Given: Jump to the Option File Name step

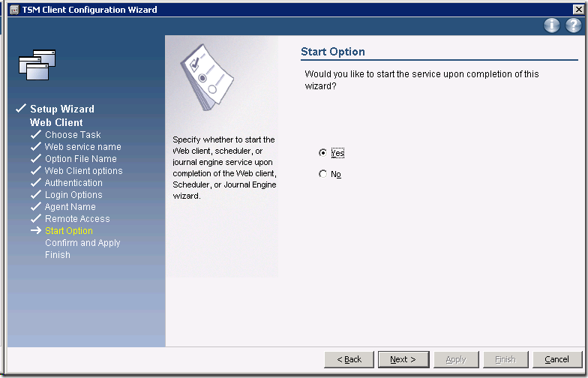Looking at the screenshot, I should [80, 159].
